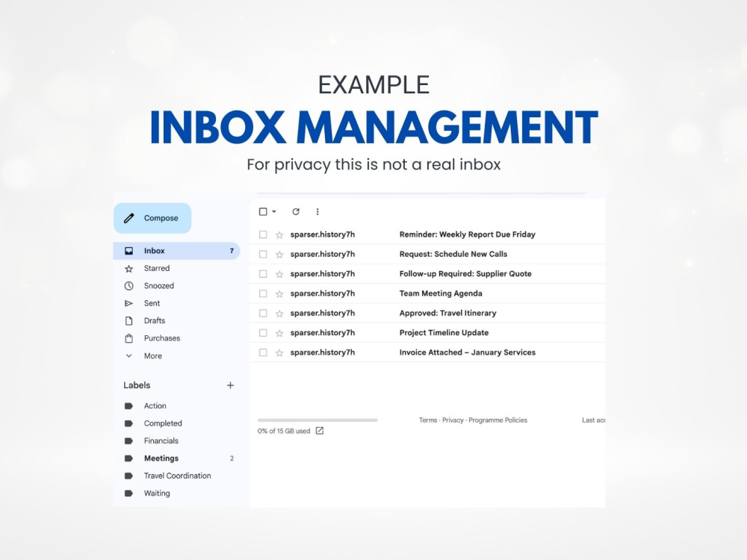Click the Purchases shopping bag icon

pos(128,338)
